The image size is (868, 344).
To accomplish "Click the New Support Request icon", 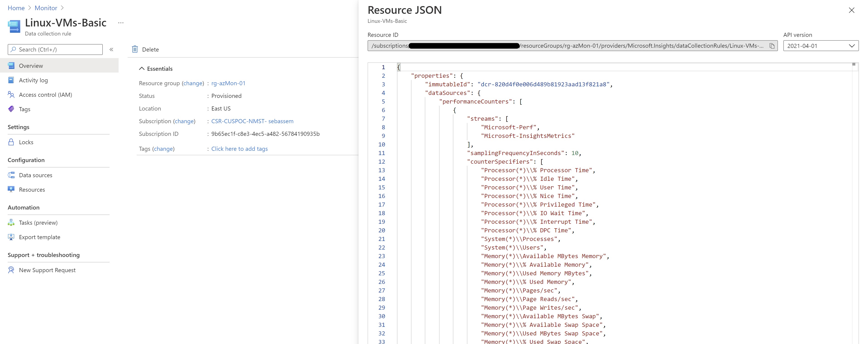I will [x=11, y=270].
